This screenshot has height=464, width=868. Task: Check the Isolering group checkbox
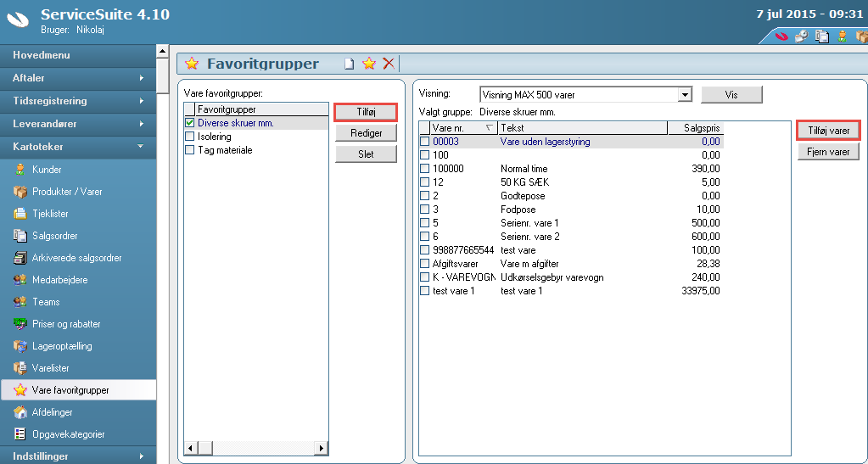[190, 137]
